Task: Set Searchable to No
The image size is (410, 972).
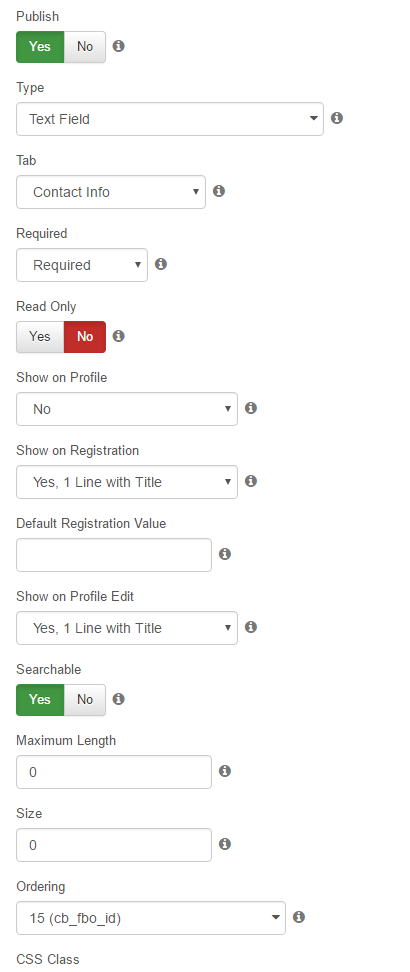Action: [85, 700]
